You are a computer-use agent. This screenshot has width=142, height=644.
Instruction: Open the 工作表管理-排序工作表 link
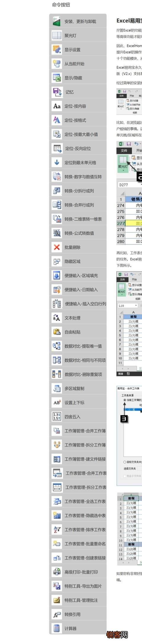pos(85,530)
